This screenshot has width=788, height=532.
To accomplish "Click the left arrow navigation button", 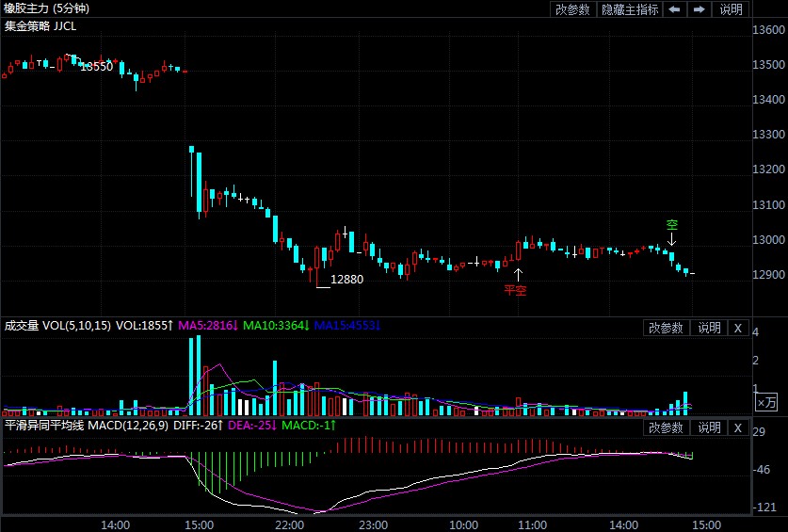I will pyautogui.click(x=675, y=9).
